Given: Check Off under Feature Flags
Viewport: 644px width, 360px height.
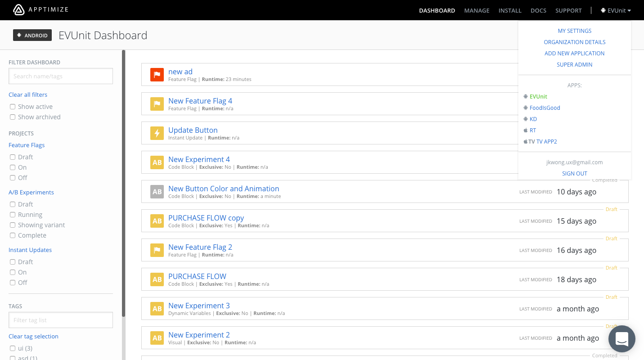Looking at the screenshot, I should click(x=13, y=178).
